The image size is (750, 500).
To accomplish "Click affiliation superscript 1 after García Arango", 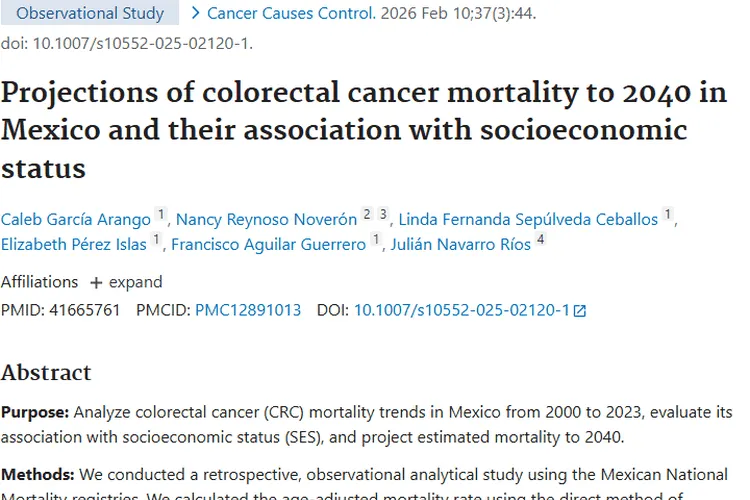I will [x=161, y=215].
